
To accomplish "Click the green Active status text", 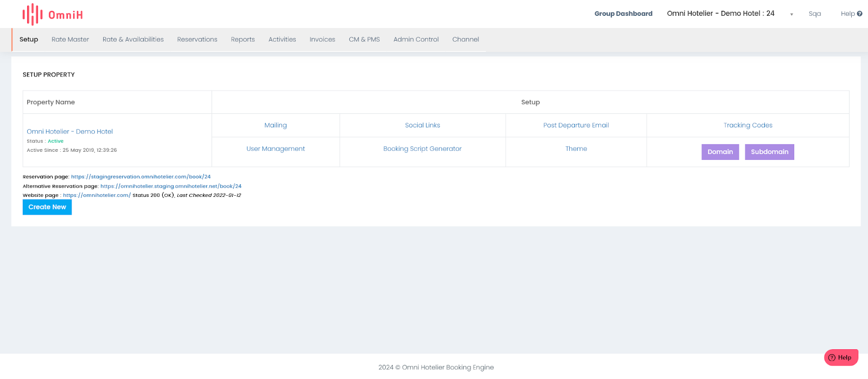I will click(55, 141).
